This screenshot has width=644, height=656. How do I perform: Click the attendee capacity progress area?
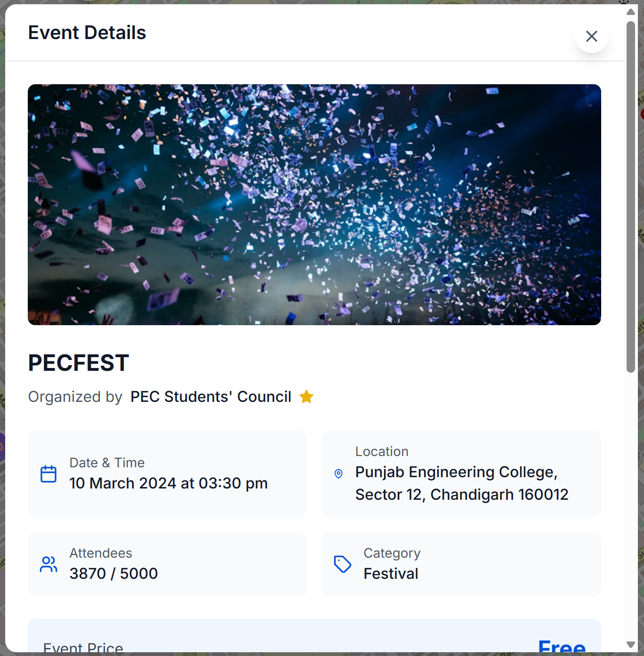pyautogui.click(x=167, y=564)
